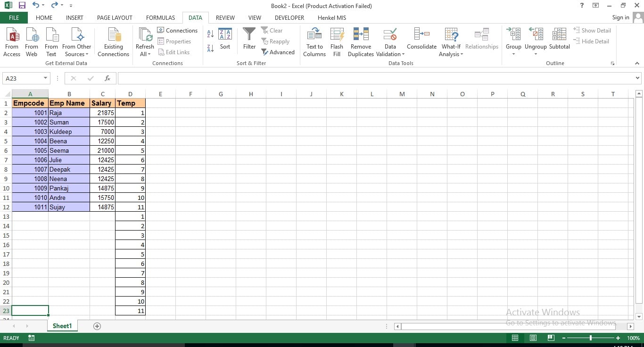Expand the Refresh All dropdown
Screen dimensions: 644x347
pyautogui.click(x=145, y=54)
